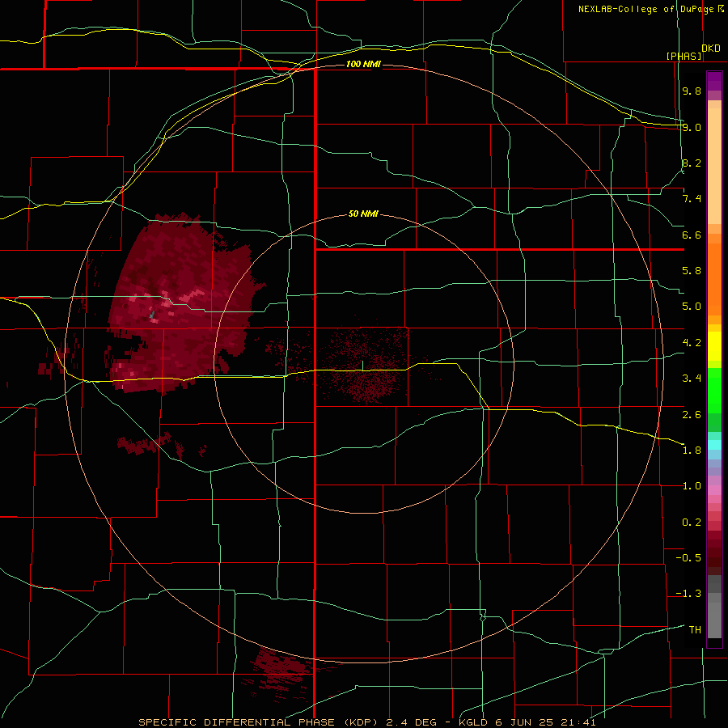Click the -1.3 value on the color scale
Viewport: 728px width, 728px height.
pyautogui.click(x=688, y=594)
